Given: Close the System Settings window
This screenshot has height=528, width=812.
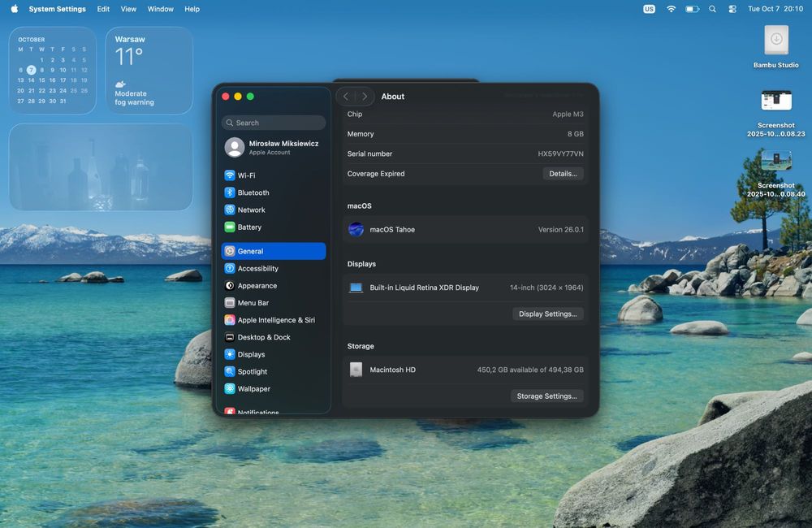Looking at the screenshot, I should tap(226, 97).
